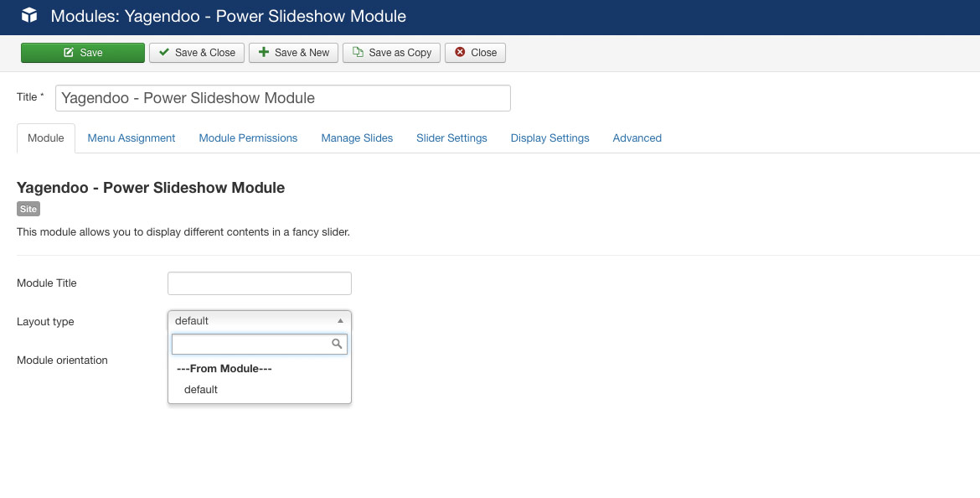The width and height of the screenshot is (980, 498).
Task: Click the module description sentence about fancy slider
Action: pyautogui.click(x=183, y=232)
